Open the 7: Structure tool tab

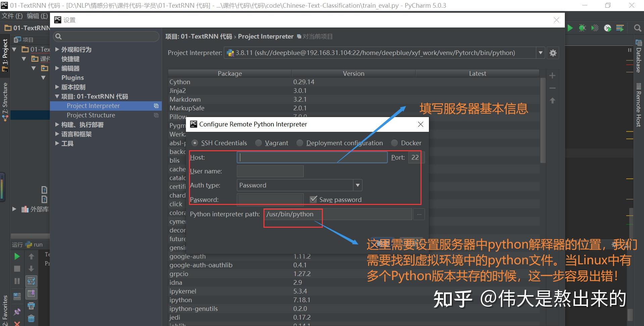[5, 102]
